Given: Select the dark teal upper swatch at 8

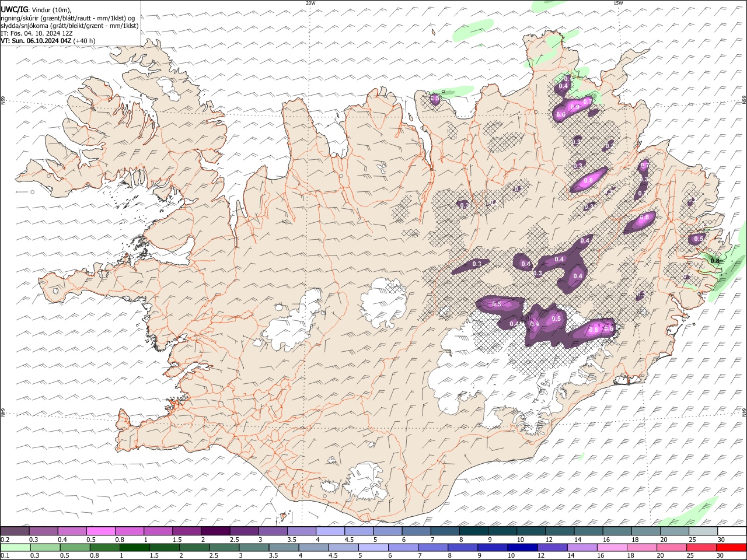Looking at the screenshot, I should pyautogui.click(x=473, y=531).
